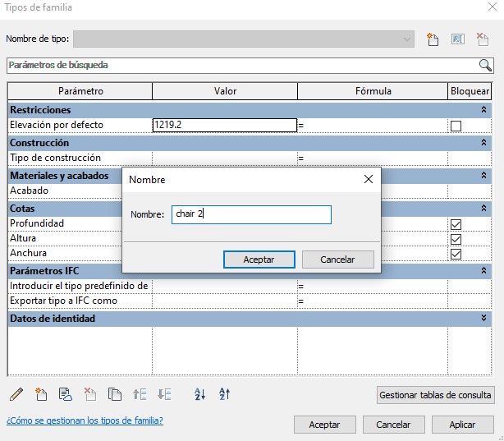Click the Delete Type icon
Image resolution: width=504 pixels, height=441 pixels.
coord(482,39)
